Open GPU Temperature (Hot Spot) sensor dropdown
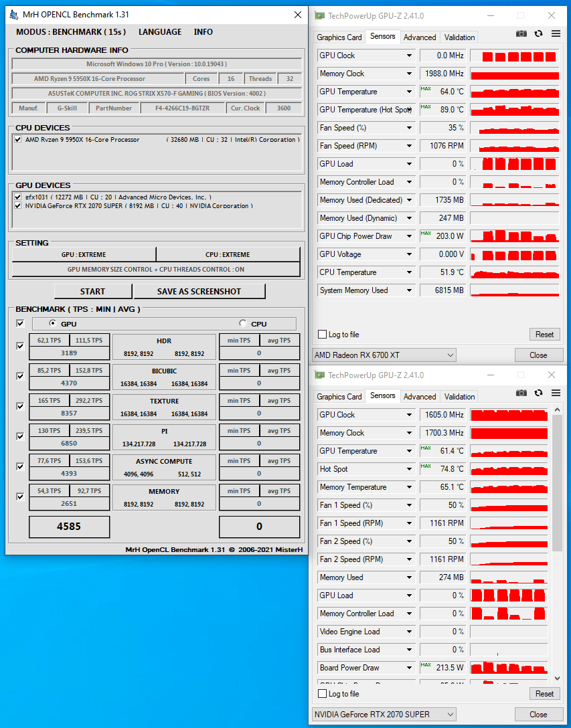This screenshot has height=728, width=571. [409, 110]
